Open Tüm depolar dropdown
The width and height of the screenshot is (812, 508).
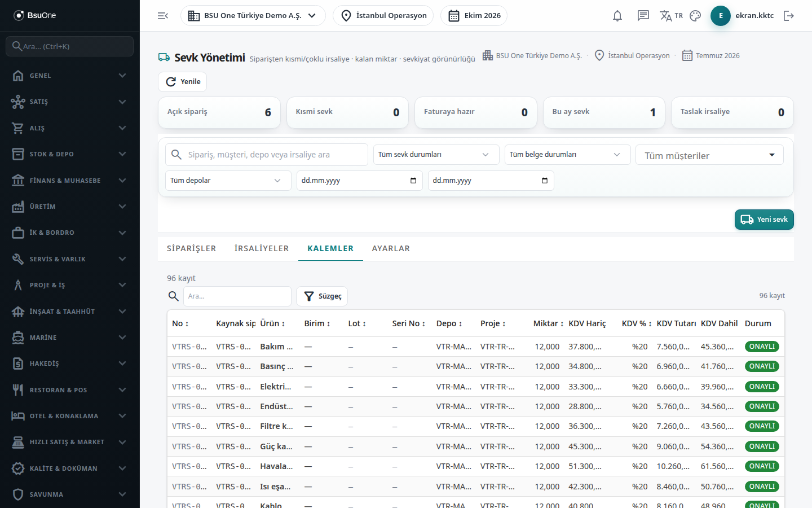click(228, 181)
